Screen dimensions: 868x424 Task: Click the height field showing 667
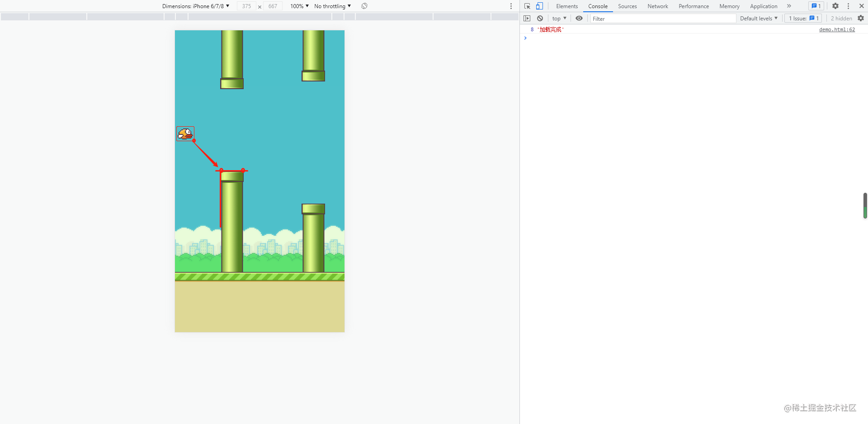coord(273,6)
